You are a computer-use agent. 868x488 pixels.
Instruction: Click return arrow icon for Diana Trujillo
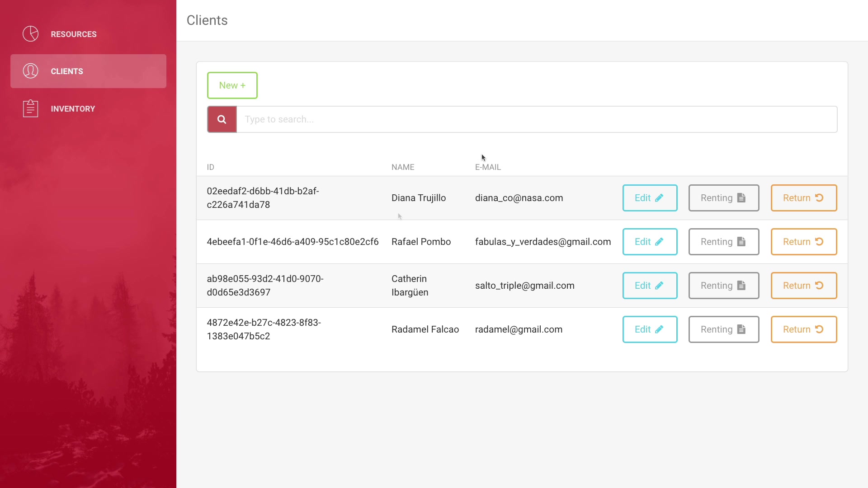tap(819, 198)
